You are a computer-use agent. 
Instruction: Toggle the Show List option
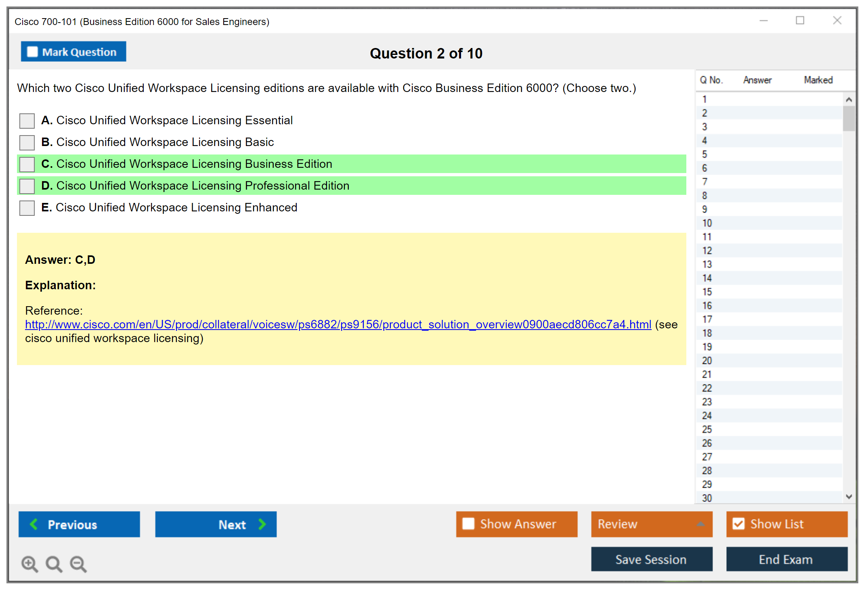[x=738, y=524]
